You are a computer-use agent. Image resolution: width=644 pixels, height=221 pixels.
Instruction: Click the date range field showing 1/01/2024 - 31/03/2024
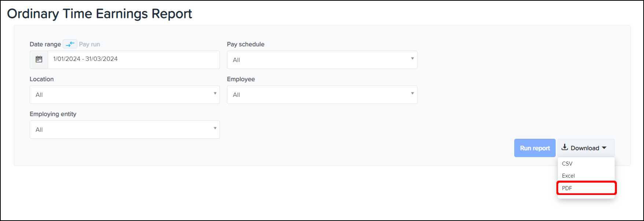click(133, 59)
